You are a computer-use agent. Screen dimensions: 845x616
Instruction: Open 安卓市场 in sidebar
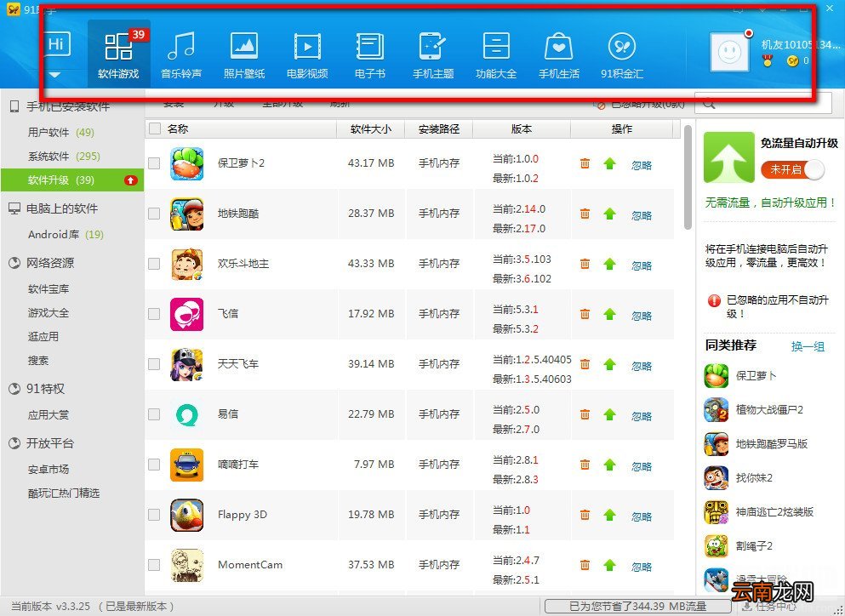coord(49,469)
